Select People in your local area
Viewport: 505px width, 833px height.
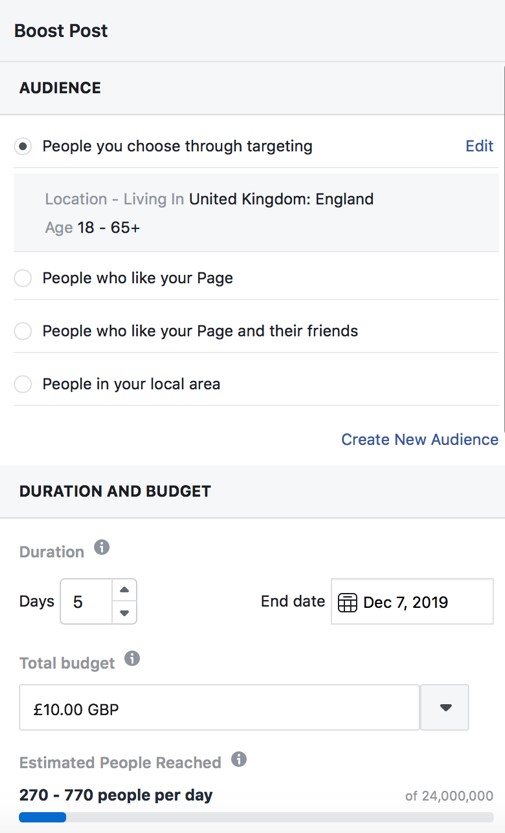(x=23, y=384)
